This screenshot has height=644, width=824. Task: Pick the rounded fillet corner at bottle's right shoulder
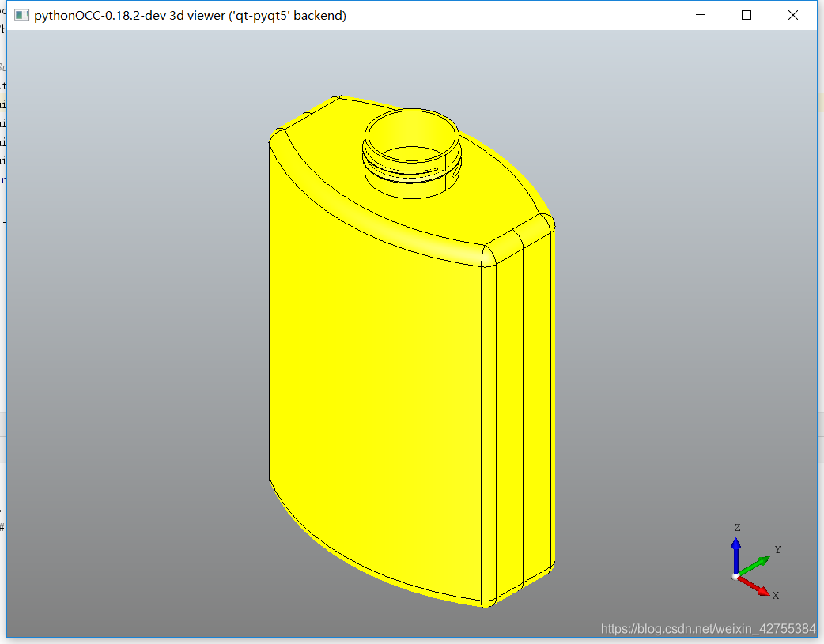click(490, 256)
